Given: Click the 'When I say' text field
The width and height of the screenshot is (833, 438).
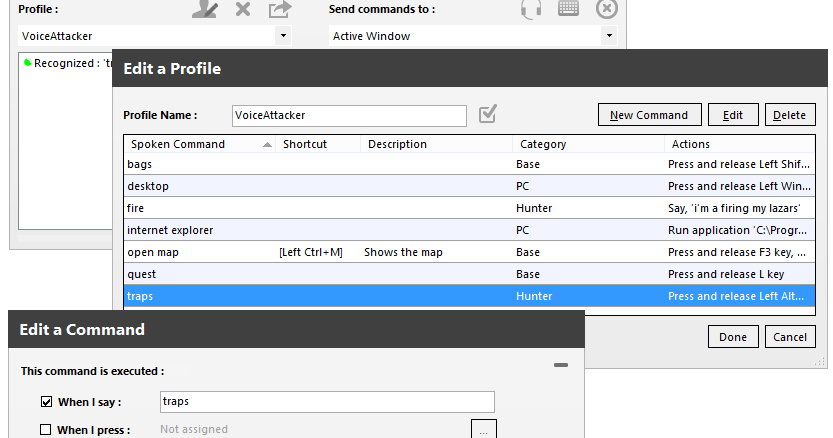Looking at the screenshot, I should [327, 402].
